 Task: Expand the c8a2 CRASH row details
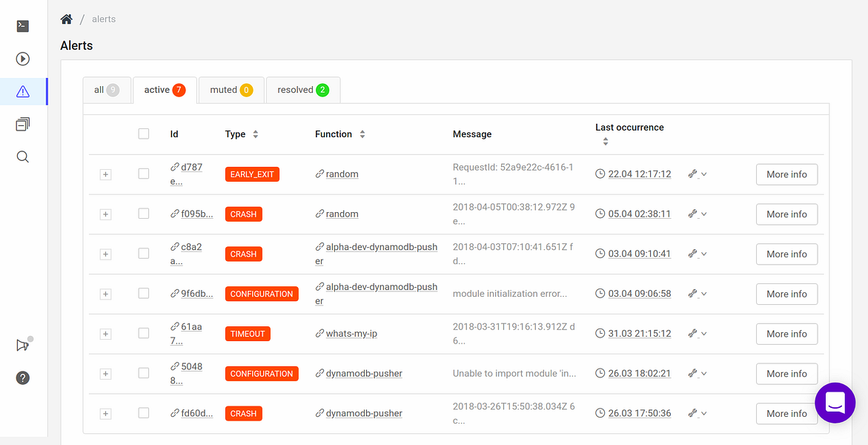[x=106, y=254]
